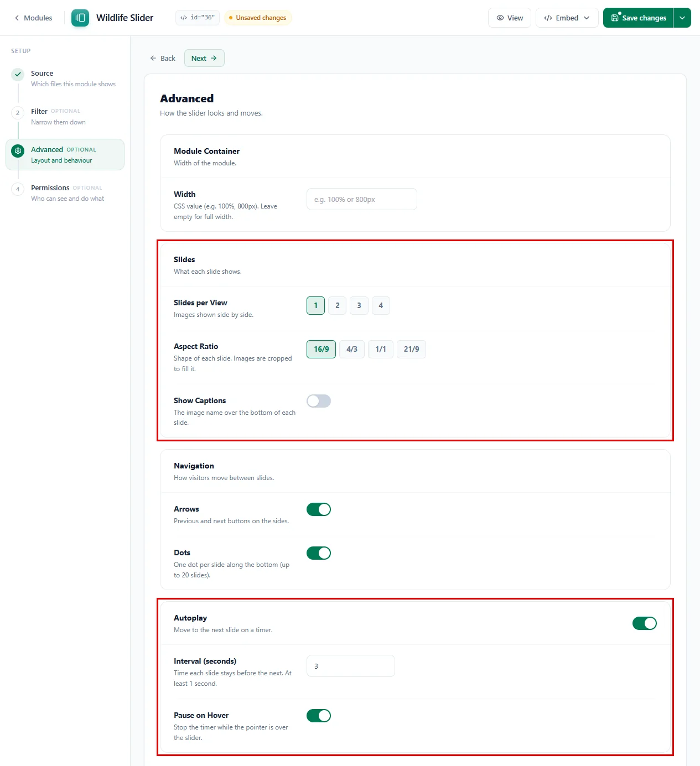Go to the Permissions setup step
The width and height of the screenshot is (700, 766).
[65, 193]
